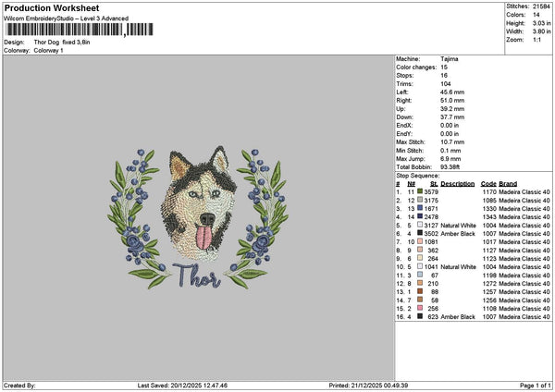555x392 pixels.
Task: Click thread code "1170" in stop 1
Action: click(x=489, y=192)
